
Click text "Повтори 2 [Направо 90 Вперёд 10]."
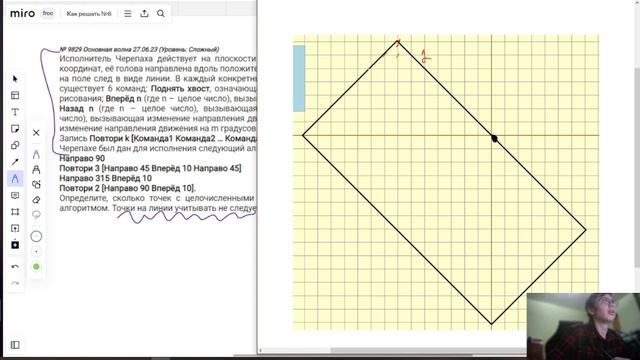[127, 188]
